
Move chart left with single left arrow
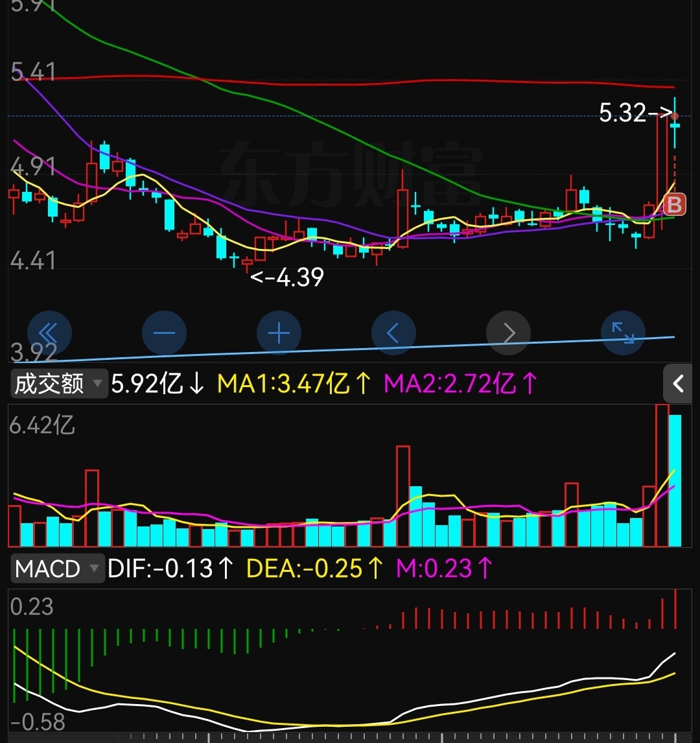[x=393, y=333]
